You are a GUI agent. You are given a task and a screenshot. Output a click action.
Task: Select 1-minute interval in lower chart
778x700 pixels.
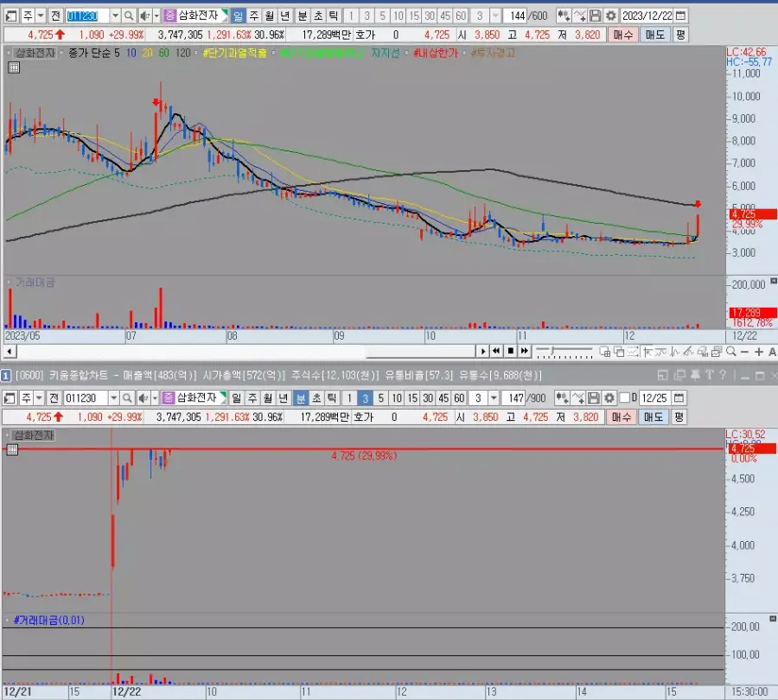coord(349,398)
